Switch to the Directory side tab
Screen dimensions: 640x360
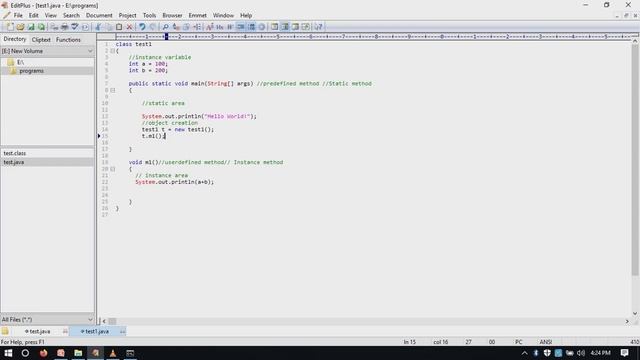point(15,39)
